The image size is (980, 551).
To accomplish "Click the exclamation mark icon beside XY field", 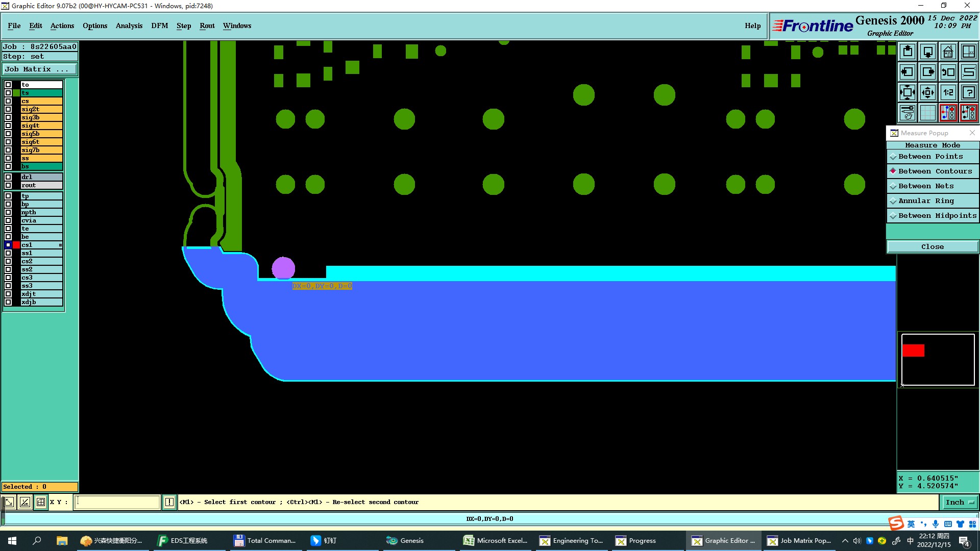I will (169, 503).
